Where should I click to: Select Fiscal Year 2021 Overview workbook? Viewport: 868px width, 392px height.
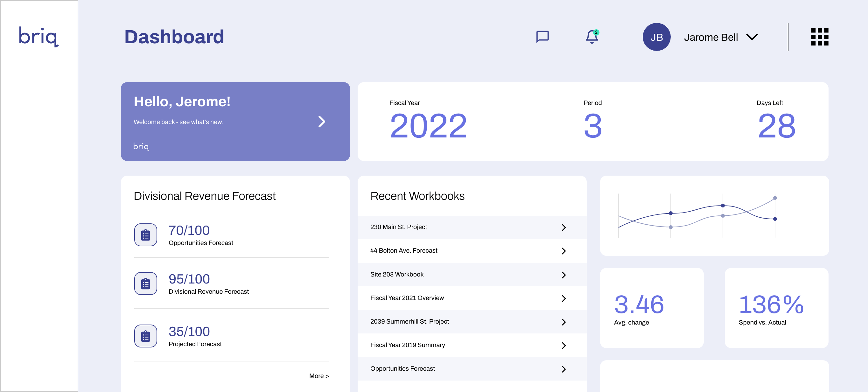tap(407, 298)
